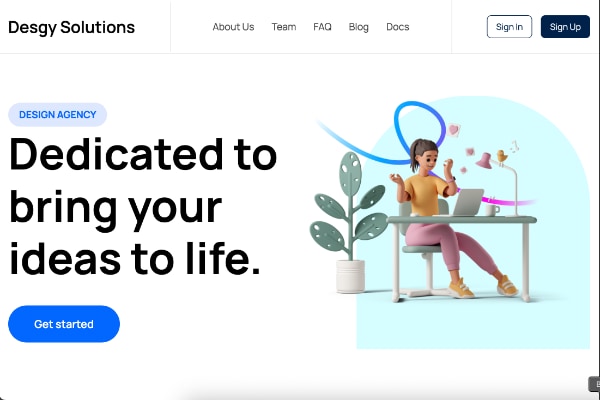
Task: Visit the Blog nav link
Action: (x=359, y=27)
